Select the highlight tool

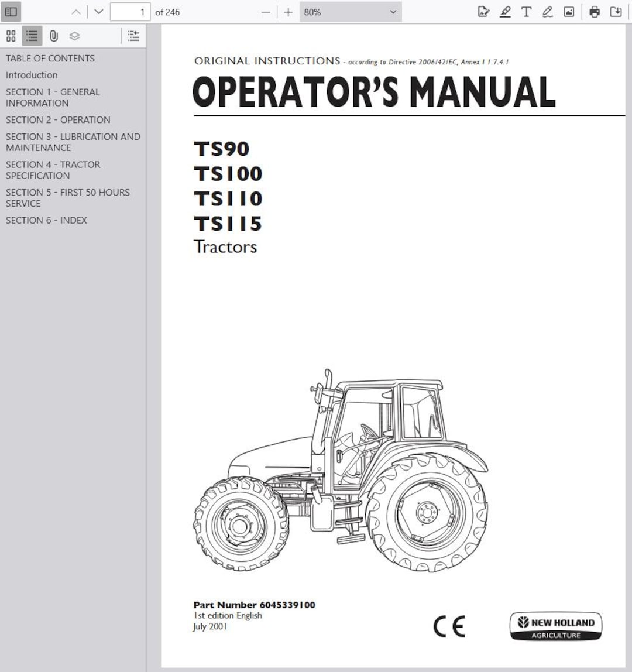tap(505, 12)
